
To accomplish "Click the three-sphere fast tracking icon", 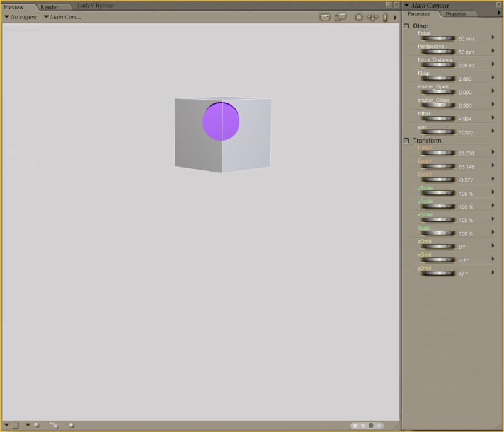I will (x=54, y=425).
